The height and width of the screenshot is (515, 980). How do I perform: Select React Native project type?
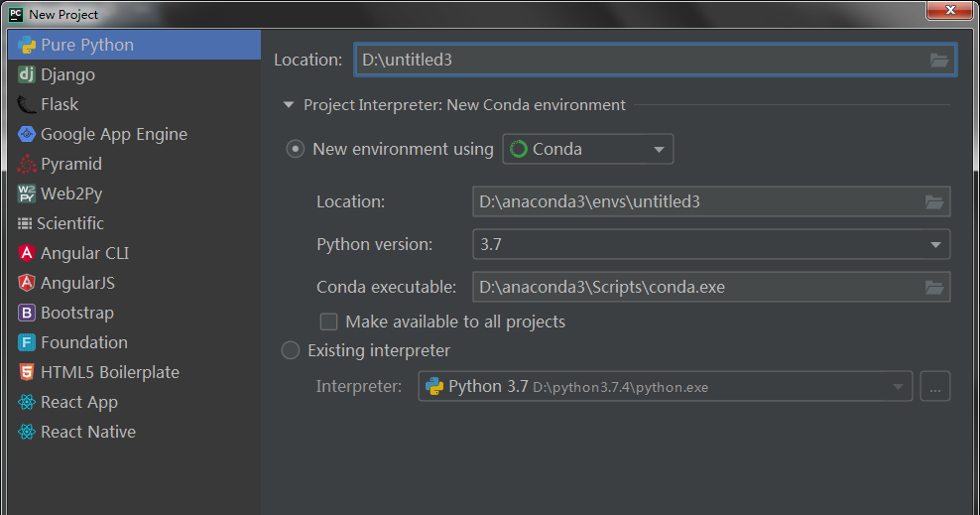click(87, 432)
